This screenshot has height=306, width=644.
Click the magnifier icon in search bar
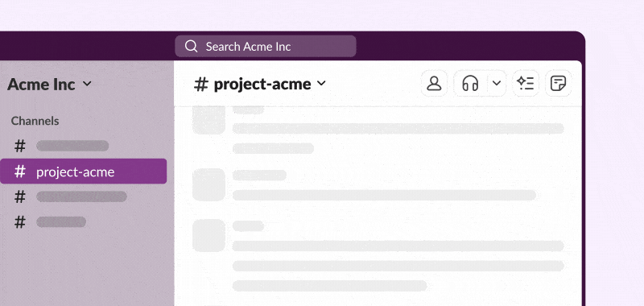click(191, 47)
